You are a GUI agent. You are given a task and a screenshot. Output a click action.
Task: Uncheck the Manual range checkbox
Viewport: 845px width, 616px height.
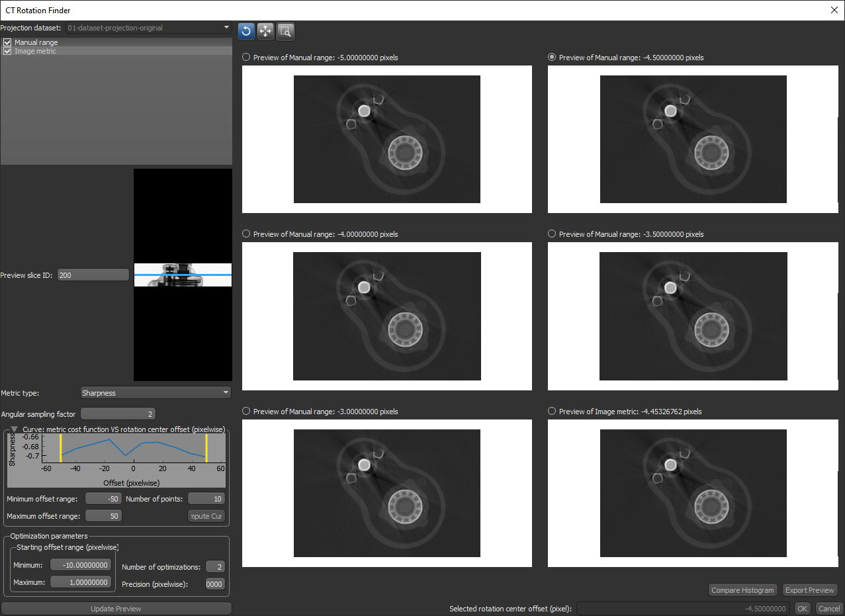point(7,42)
